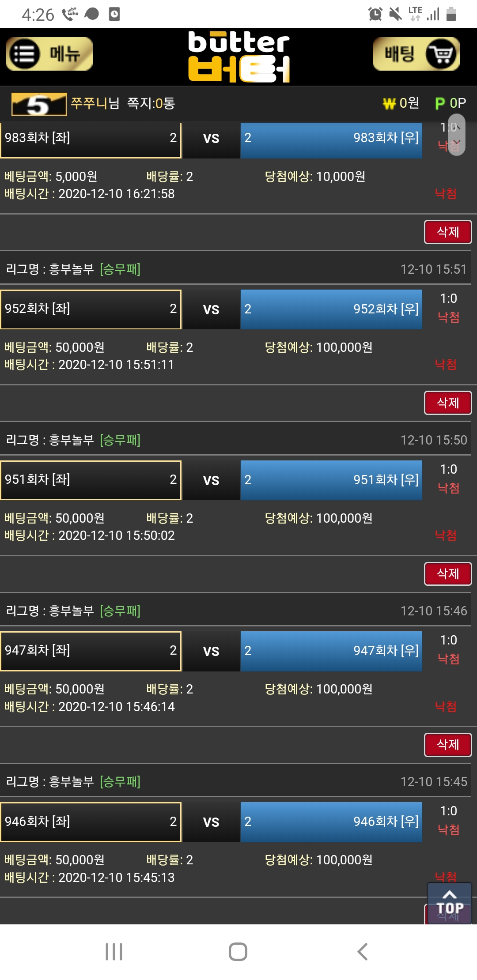Viewport: 477px width, 980px height.
Task: Open the recent apps navigation button
Action: [x=114, y=951]
